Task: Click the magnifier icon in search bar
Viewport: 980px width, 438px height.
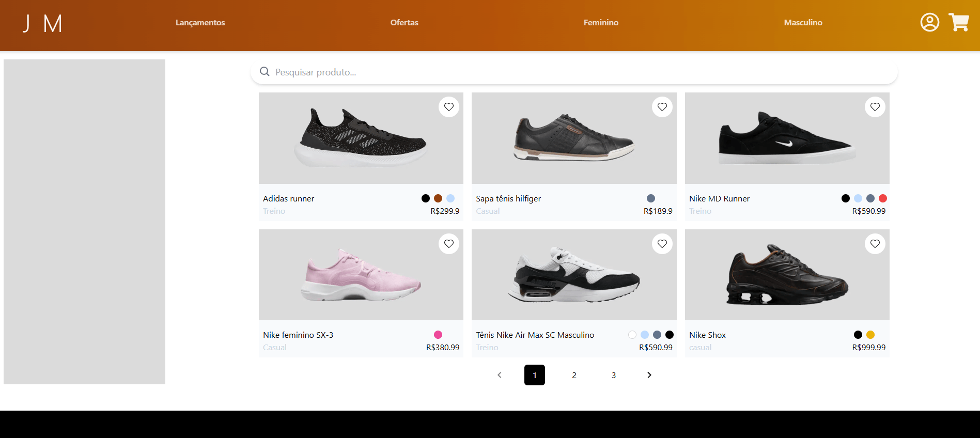Action: click(x=265, y=72)
